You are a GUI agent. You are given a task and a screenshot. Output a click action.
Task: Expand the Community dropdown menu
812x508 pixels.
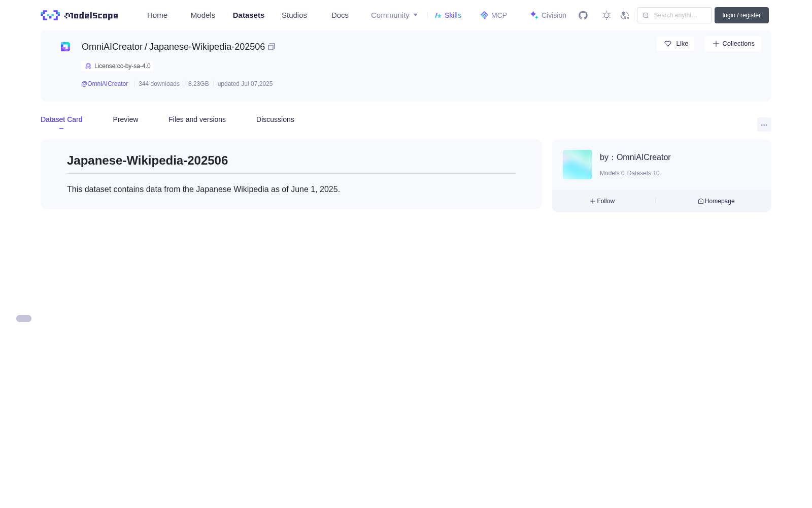[x=394, y=15]
